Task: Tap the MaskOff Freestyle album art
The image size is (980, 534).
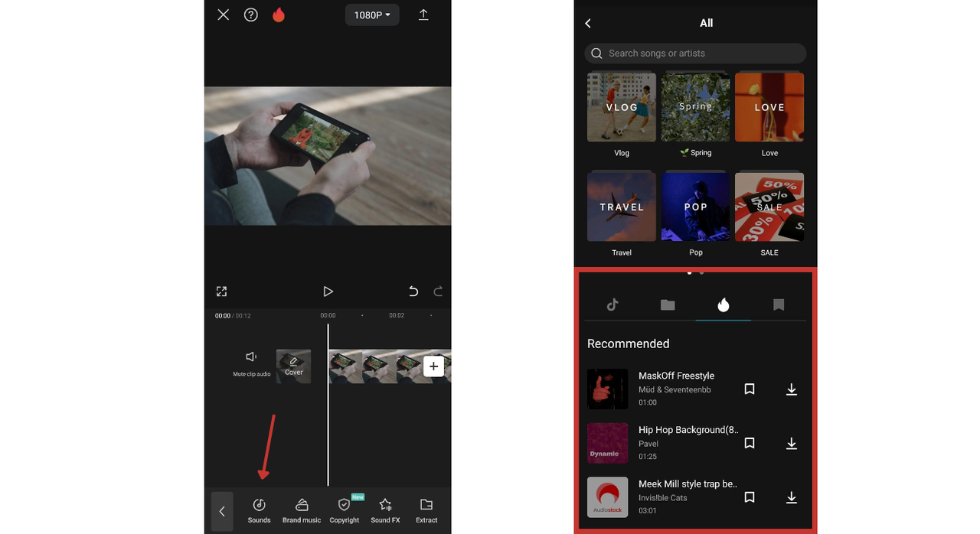Action: click(608, 389)
